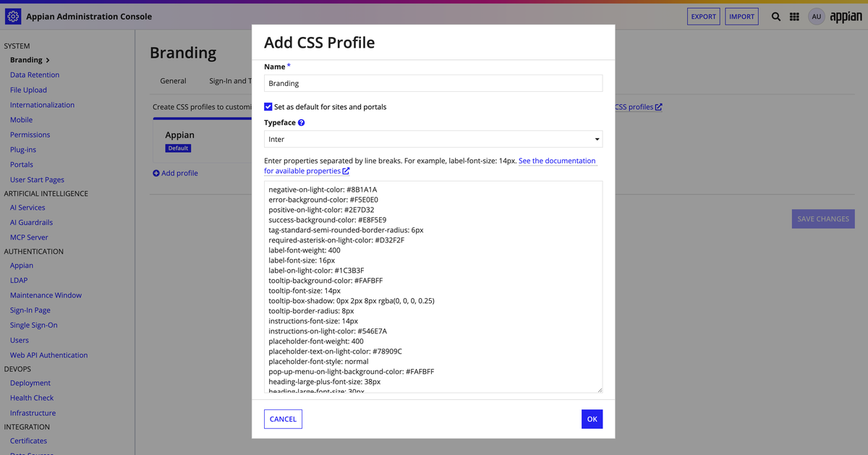Expand the Branding chevron in sidebar
This screenshot has width=868, height=455.
pyautogui.click(x=48, y=60)
